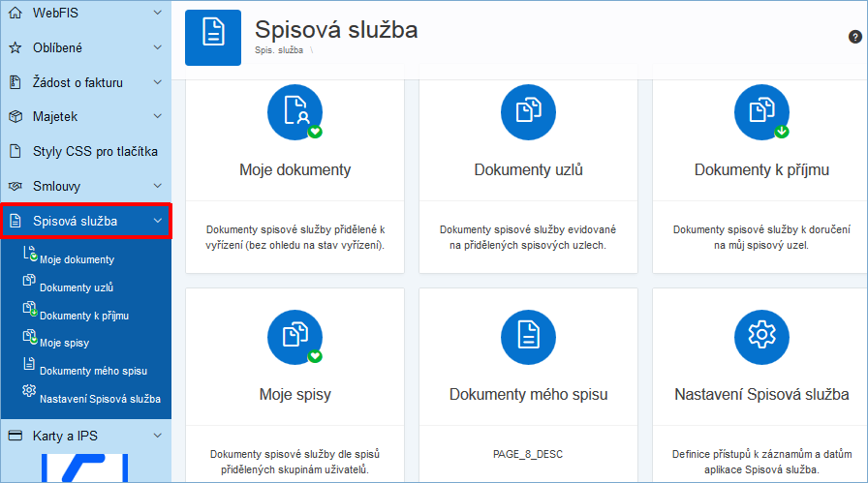Open Moje spisy in the sidebar submenu
Viewport: 868px width, 483px height.
click(x=64, y=343)
